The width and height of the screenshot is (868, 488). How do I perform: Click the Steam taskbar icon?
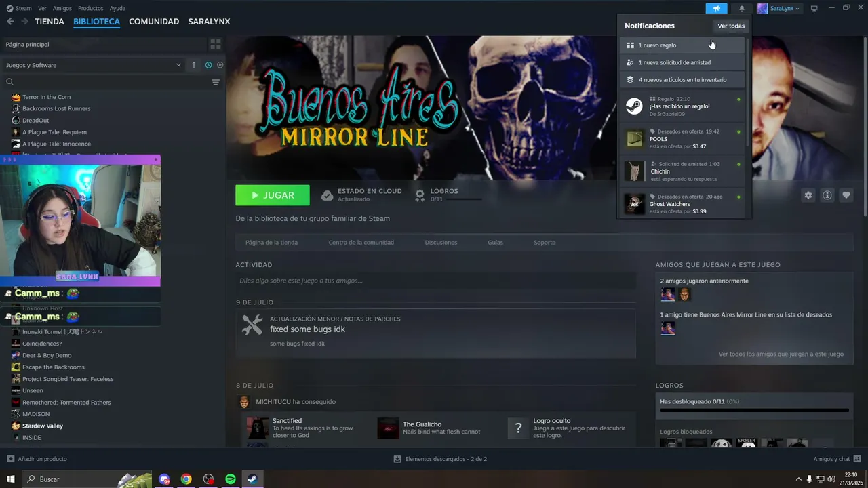252,479
